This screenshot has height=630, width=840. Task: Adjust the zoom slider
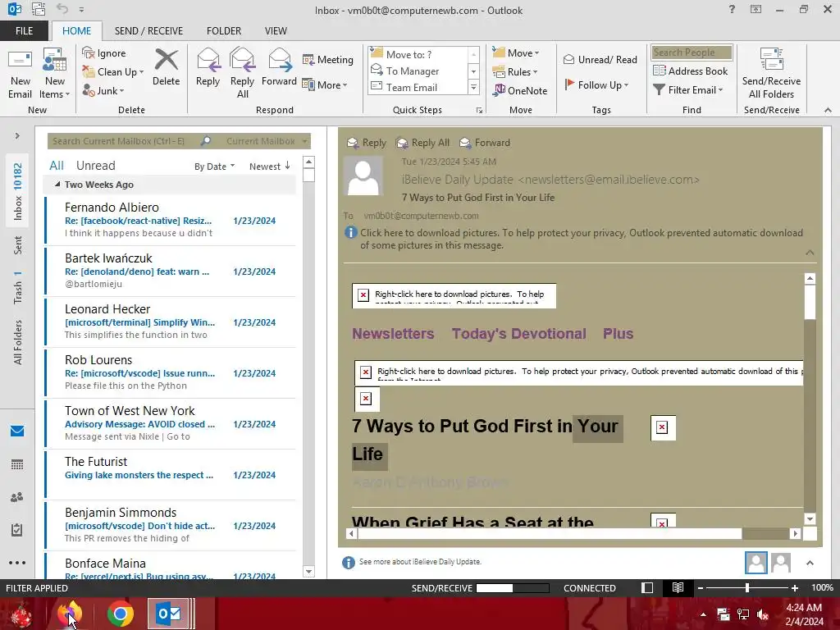point(746,587)
